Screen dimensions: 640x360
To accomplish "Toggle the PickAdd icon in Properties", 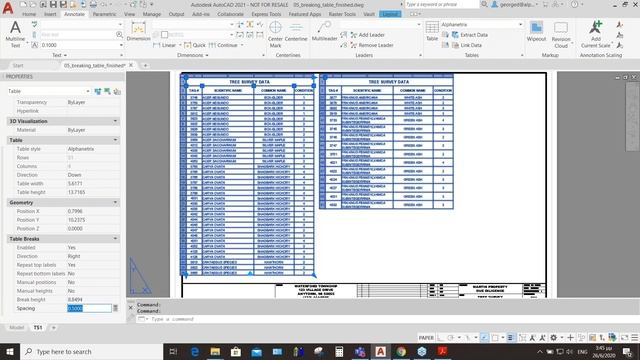I will tap(97, 91).
